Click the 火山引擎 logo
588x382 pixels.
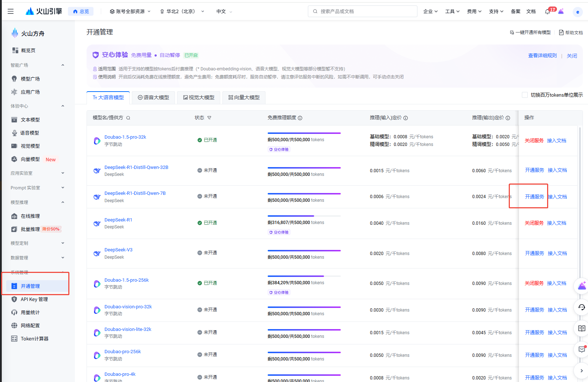tap(44, 11)
